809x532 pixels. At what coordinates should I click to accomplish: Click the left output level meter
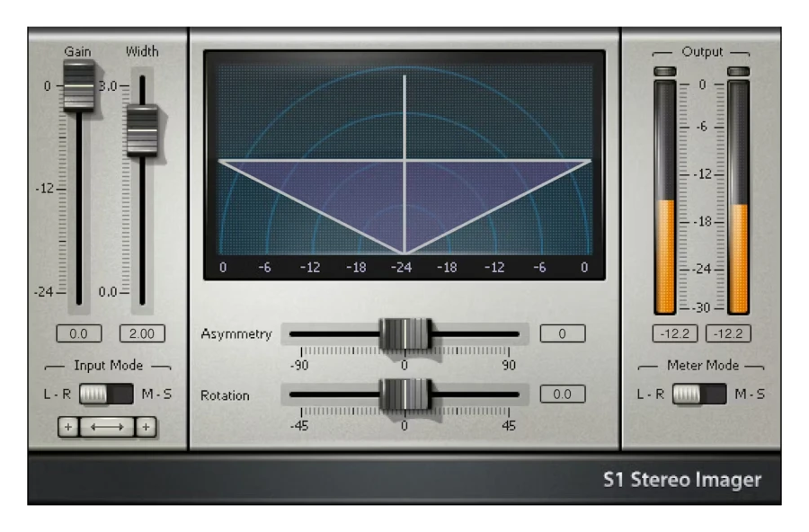[665, 197]
